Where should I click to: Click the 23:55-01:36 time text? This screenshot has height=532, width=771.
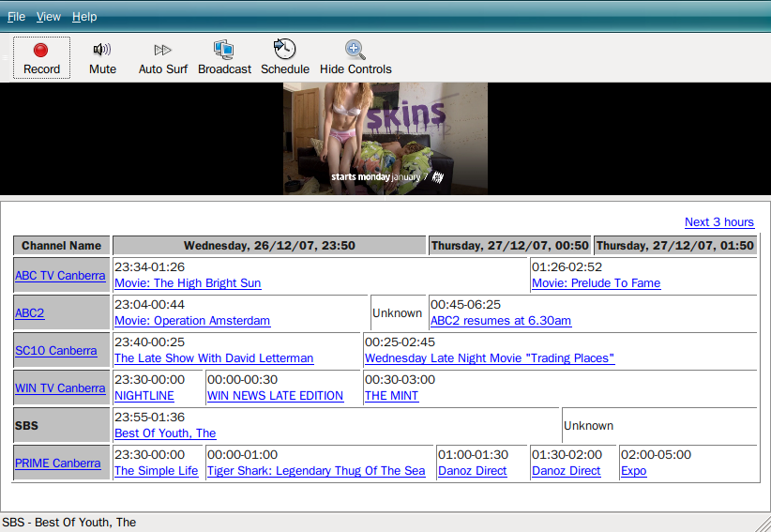pos(149,418)
